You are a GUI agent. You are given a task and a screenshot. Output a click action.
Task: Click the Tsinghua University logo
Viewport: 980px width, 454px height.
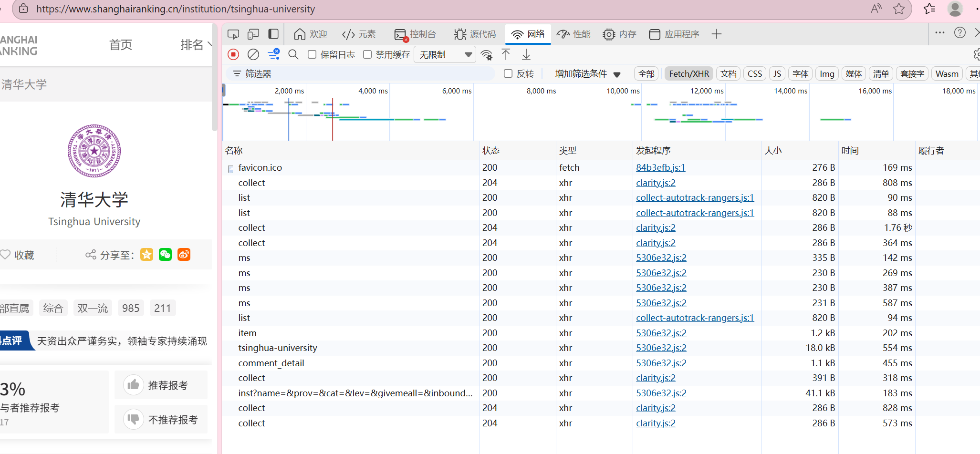click(x=94, y=151)
